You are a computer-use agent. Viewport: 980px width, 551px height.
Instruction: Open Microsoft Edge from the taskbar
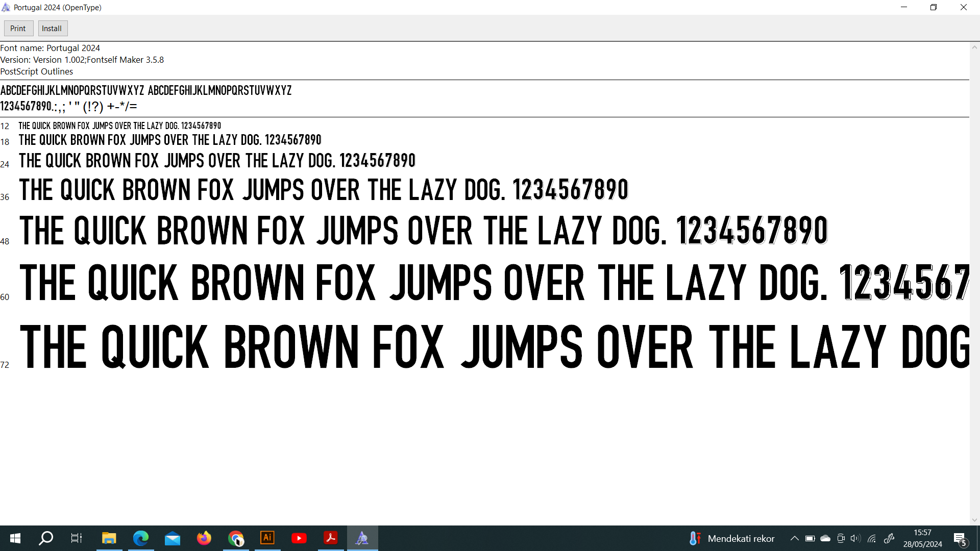[141, 538]
